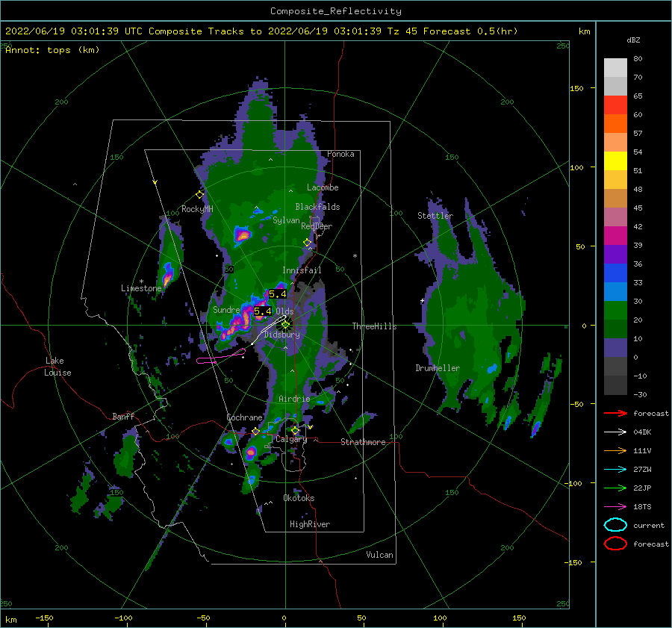Pick the 65 dBZ red swatch
The image size is (672, 628).
(x=615, y=105)
